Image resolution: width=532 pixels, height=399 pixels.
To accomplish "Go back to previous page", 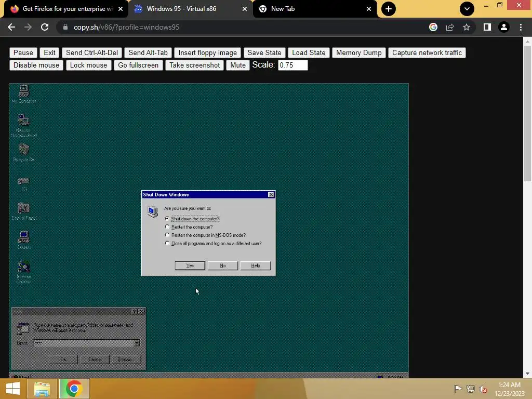I will coord(11,27).
